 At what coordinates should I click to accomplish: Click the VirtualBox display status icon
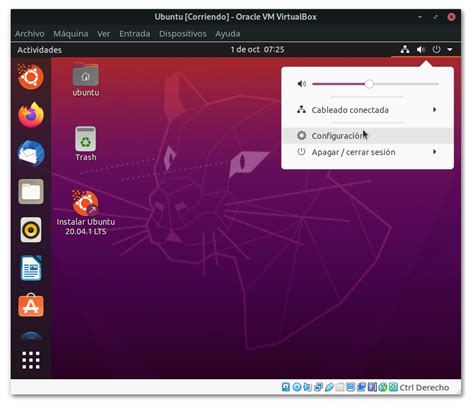coord(350,387)
